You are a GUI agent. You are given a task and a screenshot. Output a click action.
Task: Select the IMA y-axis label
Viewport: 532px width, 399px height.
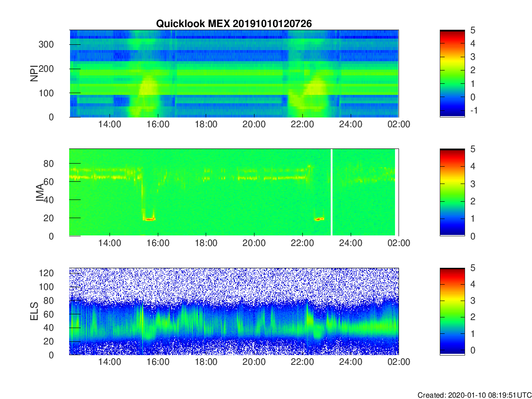coord(39,192)
